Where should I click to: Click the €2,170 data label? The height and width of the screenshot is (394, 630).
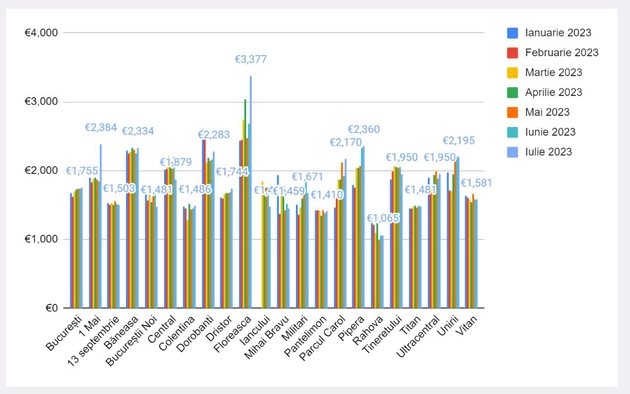346,143
